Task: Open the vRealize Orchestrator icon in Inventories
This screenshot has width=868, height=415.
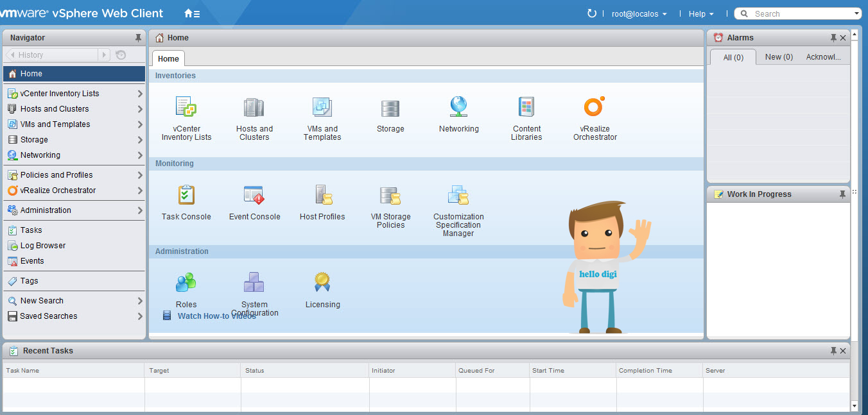Action: 595,107
